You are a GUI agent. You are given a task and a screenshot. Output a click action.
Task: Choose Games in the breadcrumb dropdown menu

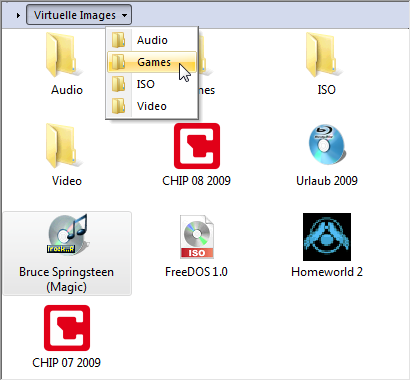(x=152, y=62)
